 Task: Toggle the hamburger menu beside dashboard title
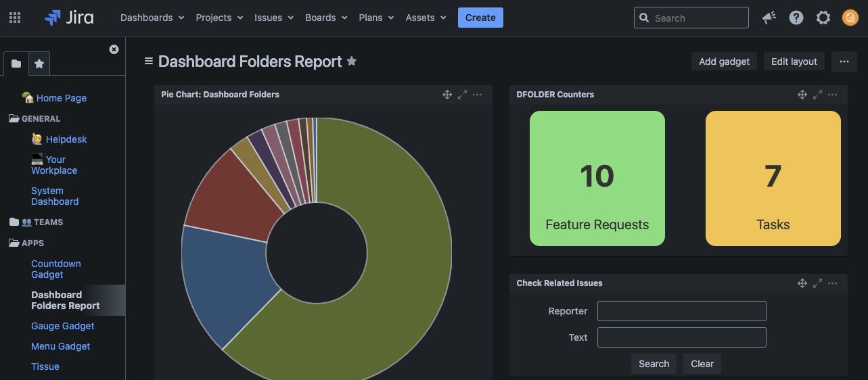pos(149,62)
